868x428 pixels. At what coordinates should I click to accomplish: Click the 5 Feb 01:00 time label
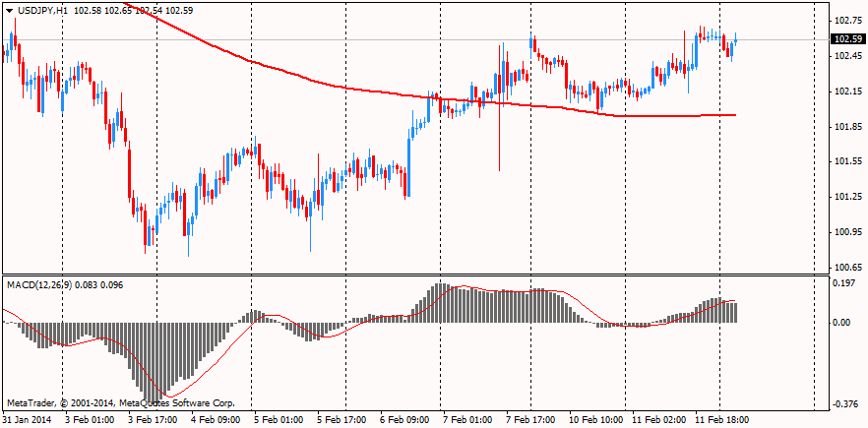pos(279,420)
